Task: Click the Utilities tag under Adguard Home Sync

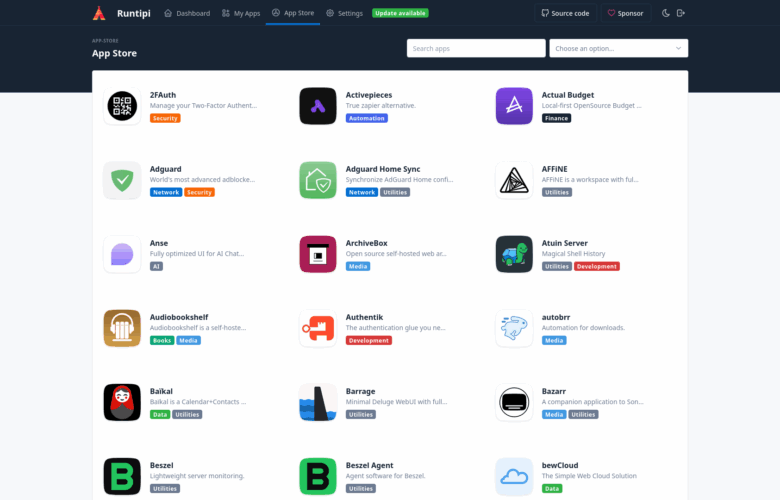Action: 395,193
